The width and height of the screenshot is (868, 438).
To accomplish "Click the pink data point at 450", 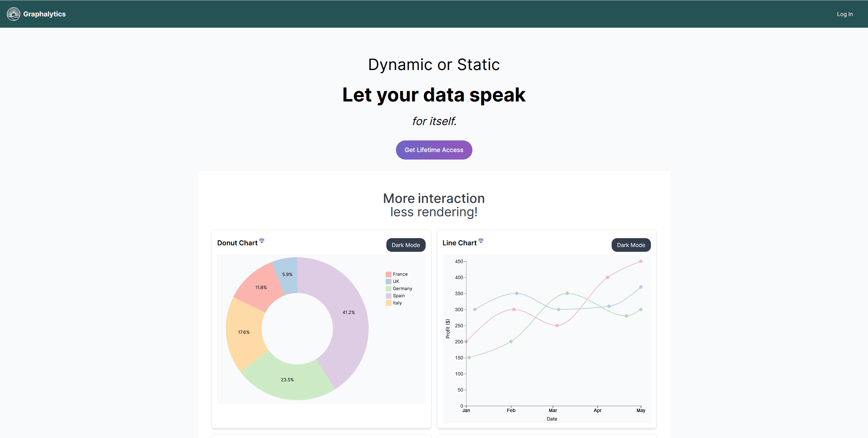I will pyautogui.click(x=641, y=261).
